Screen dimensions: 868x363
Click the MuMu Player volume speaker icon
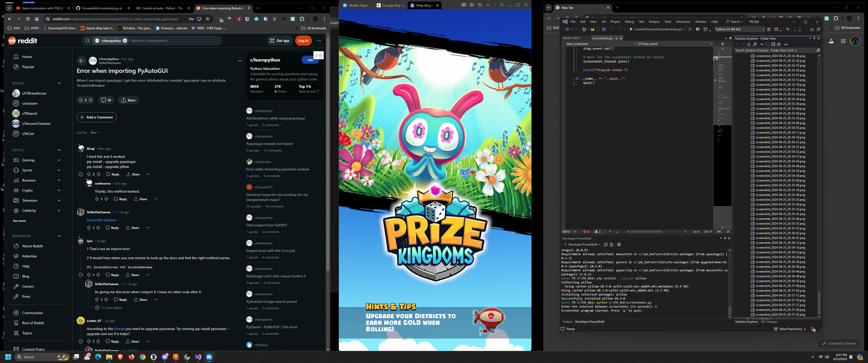472,5
